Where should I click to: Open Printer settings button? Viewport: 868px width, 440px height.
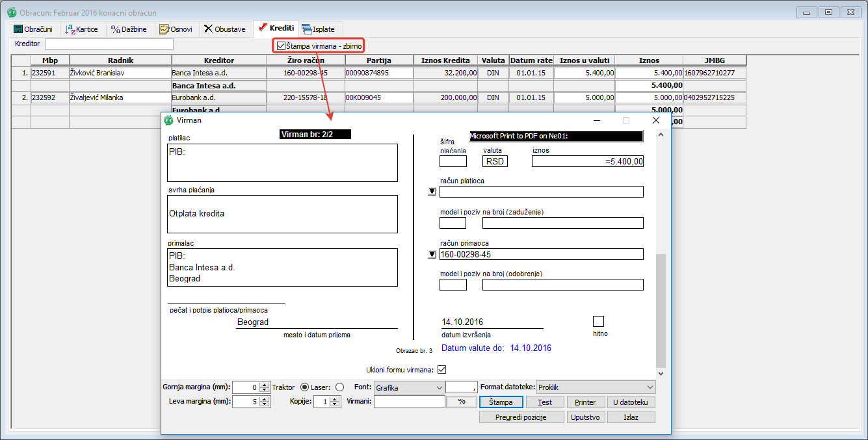[585, 402]
